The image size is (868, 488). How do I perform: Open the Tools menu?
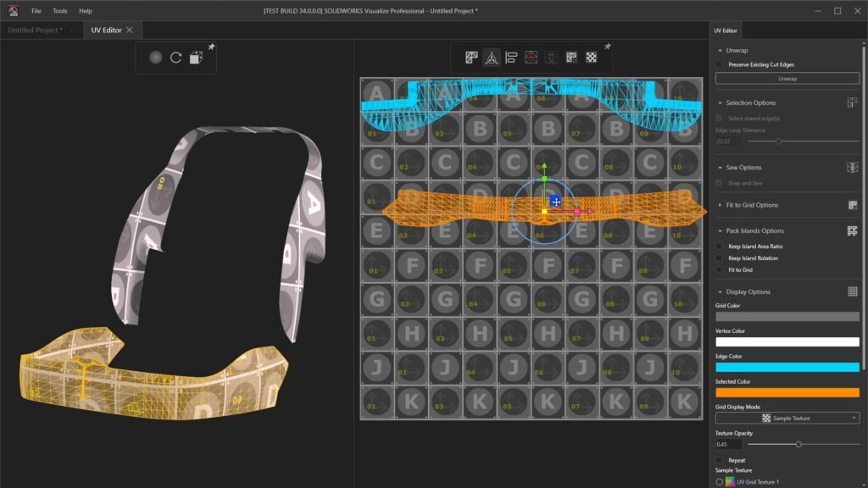coord(60,10)
